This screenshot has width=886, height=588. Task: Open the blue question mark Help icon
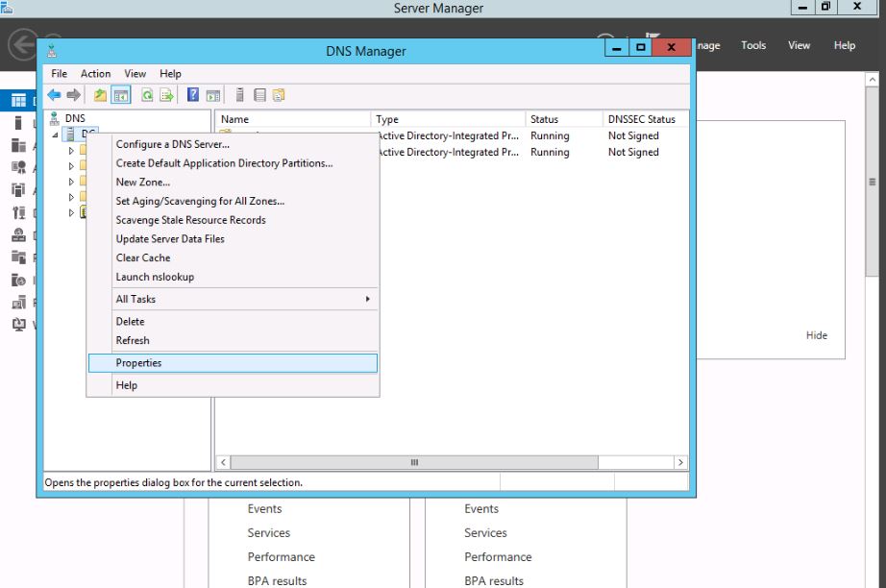point(193,95)
